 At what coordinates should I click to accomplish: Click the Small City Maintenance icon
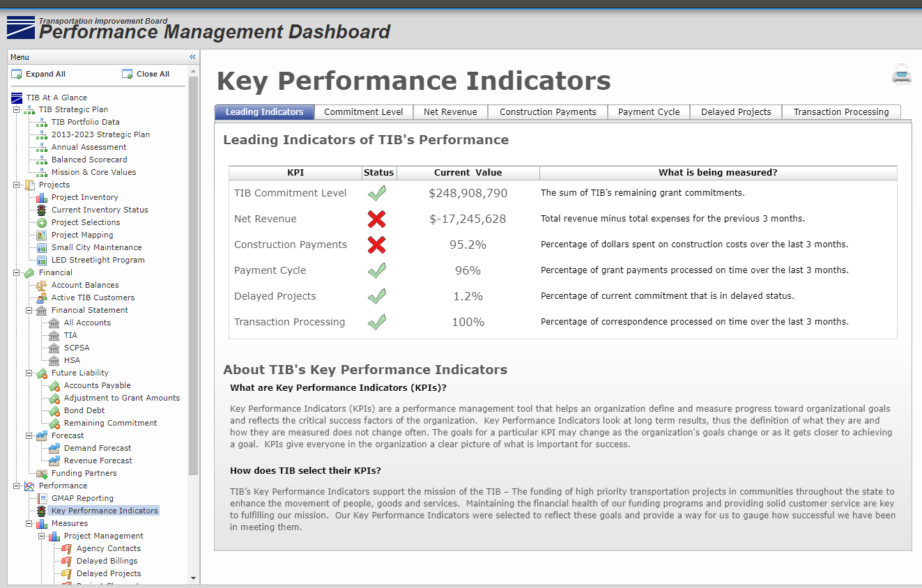pos(42,247)
